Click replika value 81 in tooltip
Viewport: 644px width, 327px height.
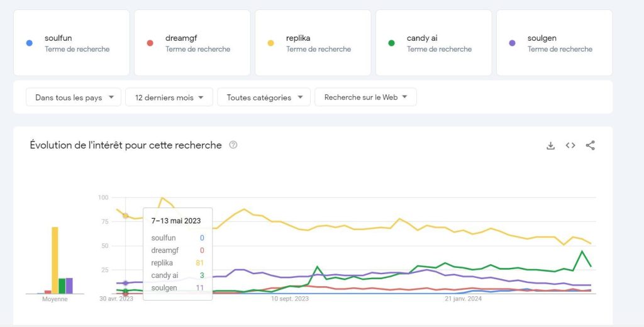[199, 263]
